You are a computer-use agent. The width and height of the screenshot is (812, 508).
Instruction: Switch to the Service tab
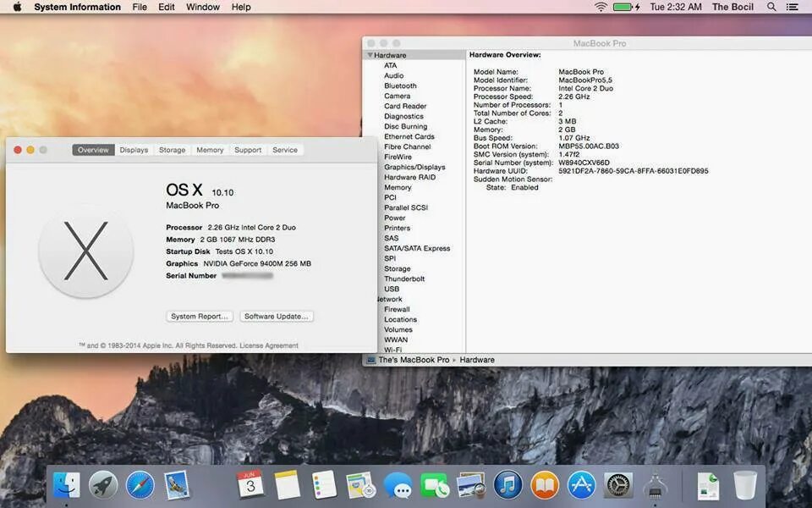(285, 150)
